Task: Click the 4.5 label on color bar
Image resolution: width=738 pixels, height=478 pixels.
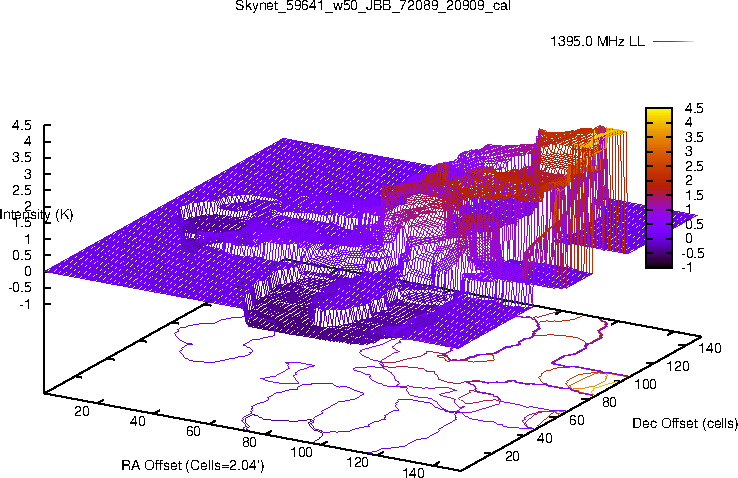Action: click(694, 108)
